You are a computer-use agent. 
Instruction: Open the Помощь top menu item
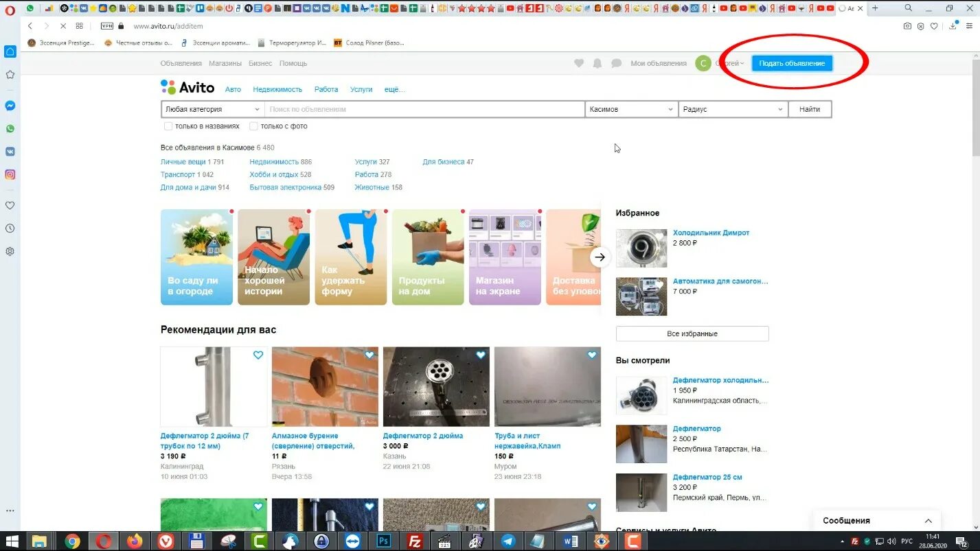[293, 63]
